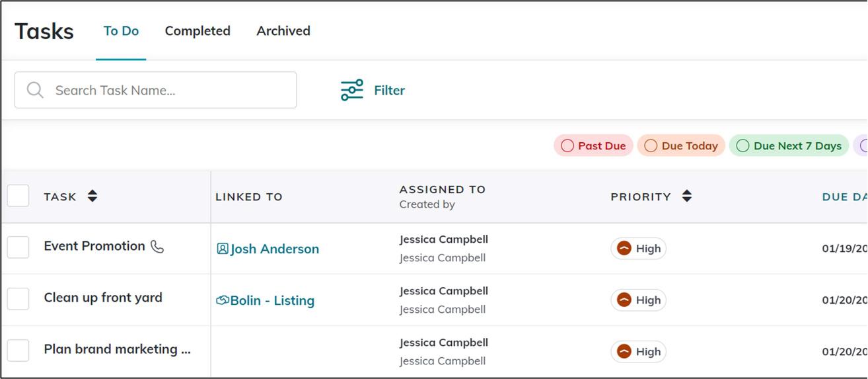Screen dimensions: 868x379
Task: Click the handshake icon beside Bolin - Listing
Action: (223, 300)
